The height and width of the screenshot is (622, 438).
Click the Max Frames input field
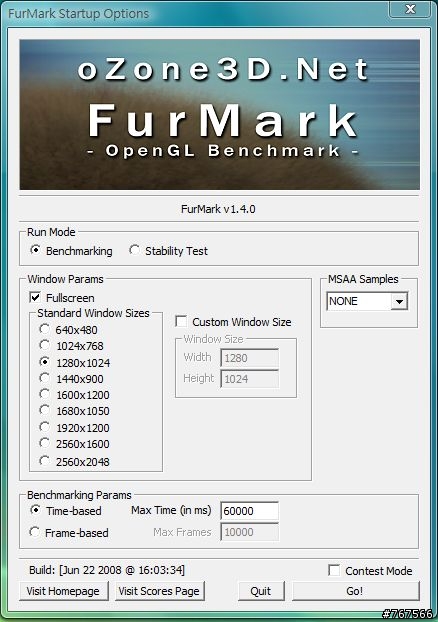pos(250,532)
